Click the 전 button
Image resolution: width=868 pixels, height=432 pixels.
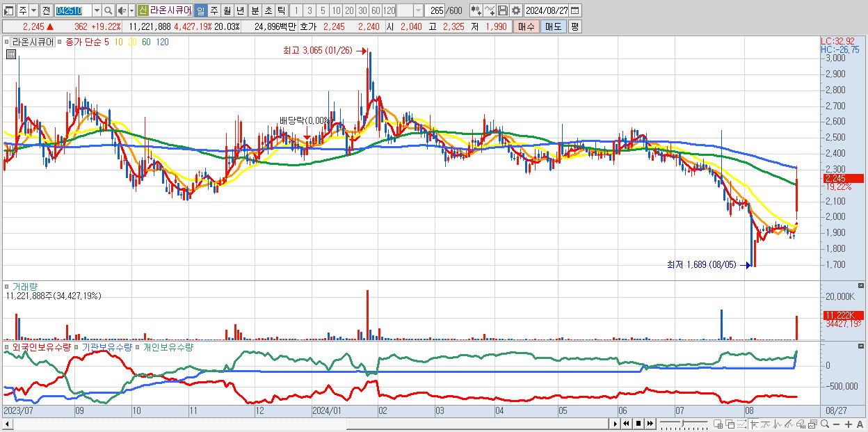click(46, 10)
